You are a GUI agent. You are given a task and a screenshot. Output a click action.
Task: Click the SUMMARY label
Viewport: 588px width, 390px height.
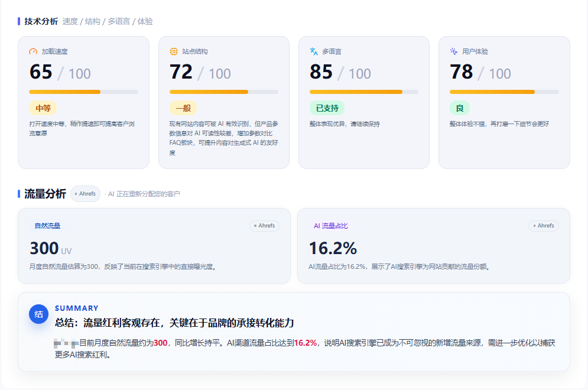pos(76,308)
